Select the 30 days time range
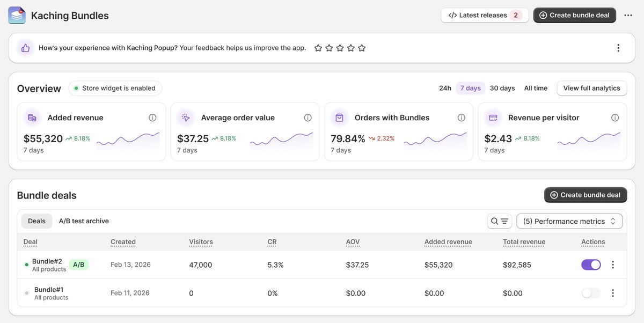The image size is (644, 323). pyautogui.click(x=502, y=88)
